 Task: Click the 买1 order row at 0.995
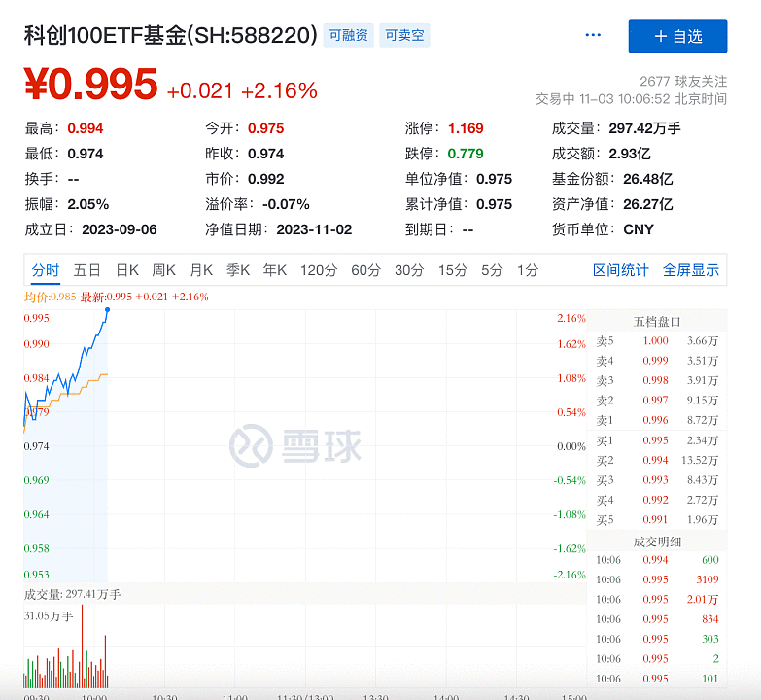657,440
